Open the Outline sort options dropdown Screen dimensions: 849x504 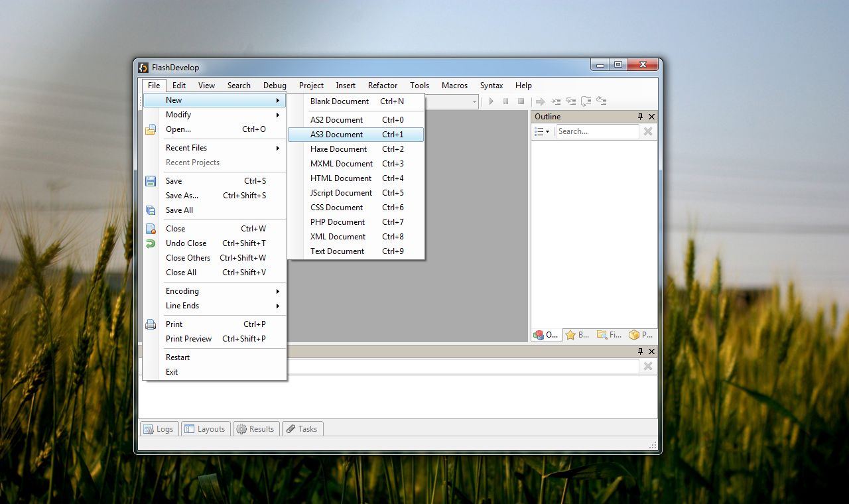pos(543,131)
